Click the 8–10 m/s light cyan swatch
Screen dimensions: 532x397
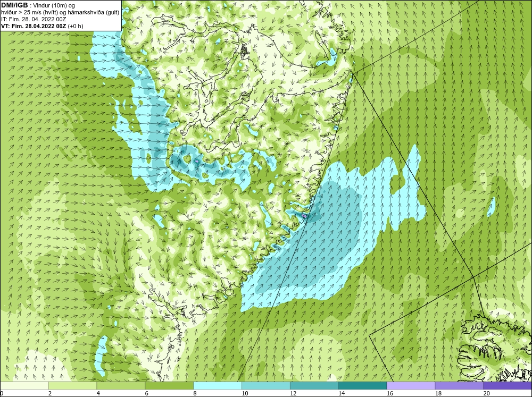point(218,385)
